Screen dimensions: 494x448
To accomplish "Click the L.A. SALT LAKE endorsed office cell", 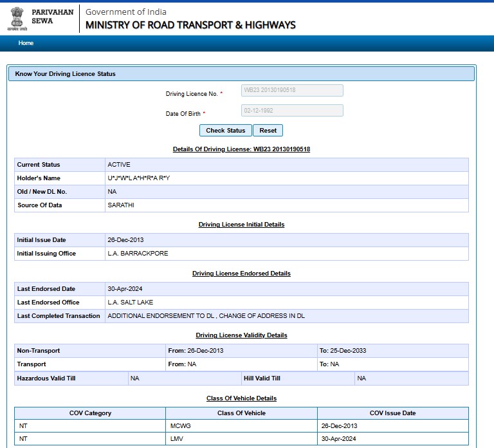I will click(x=130, y=303).
